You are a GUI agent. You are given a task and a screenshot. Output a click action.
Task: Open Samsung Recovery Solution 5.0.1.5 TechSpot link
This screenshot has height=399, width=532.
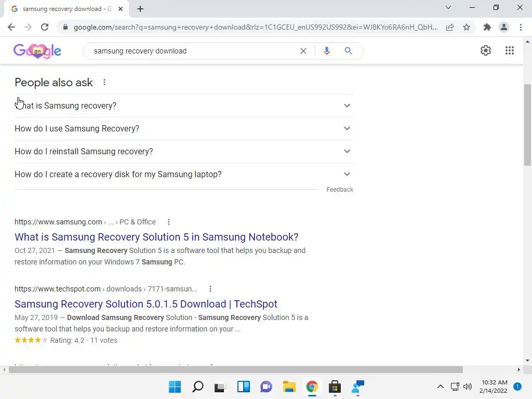146,304
